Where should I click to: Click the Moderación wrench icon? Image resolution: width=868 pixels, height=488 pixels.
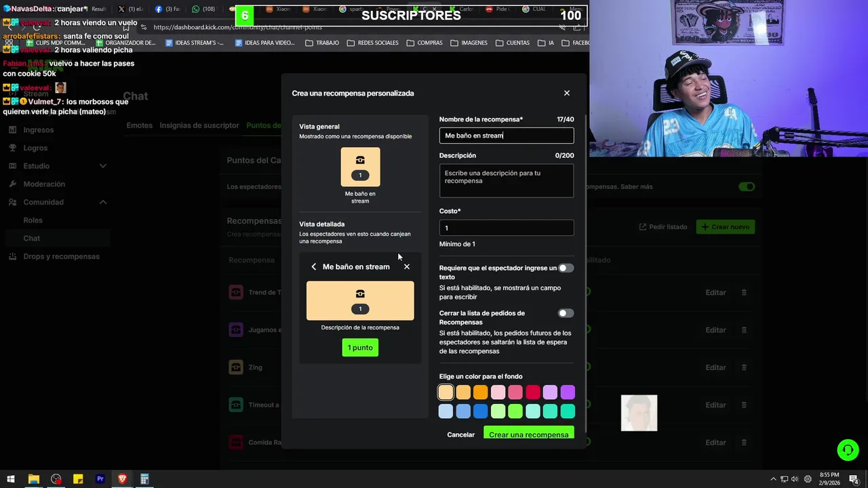pyautogui.click(x=13, y=184)
